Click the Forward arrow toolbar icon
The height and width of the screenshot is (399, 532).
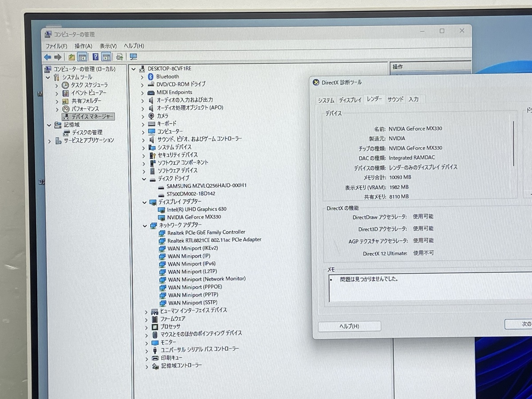click(x=58, y=57)
